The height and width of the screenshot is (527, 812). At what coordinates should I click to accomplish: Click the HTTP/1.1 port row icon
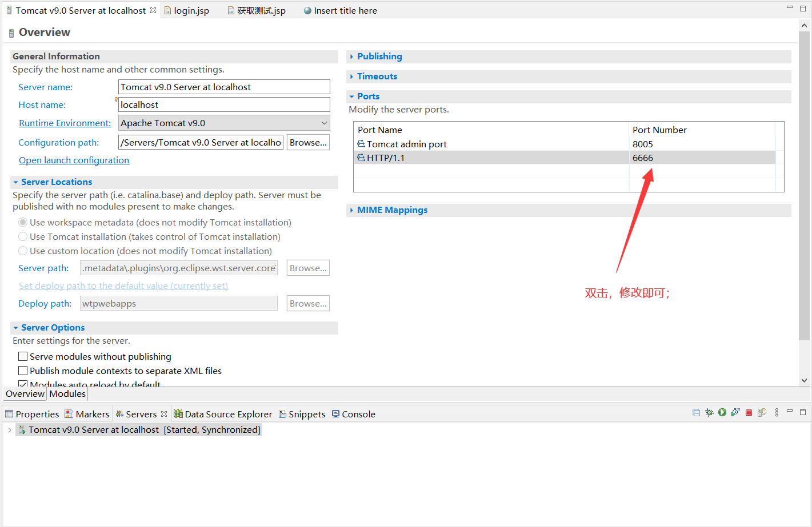(361, 158)
